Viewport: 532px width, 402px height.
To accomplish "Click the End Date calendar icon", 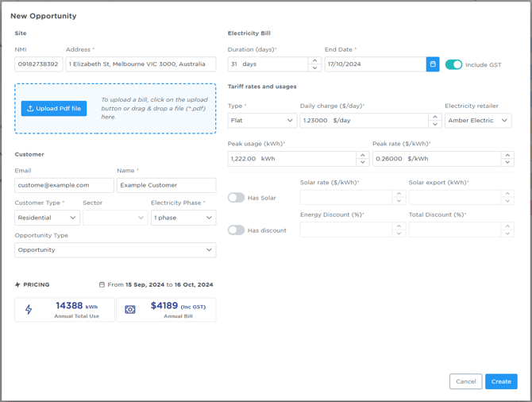I will pos(433,64).
